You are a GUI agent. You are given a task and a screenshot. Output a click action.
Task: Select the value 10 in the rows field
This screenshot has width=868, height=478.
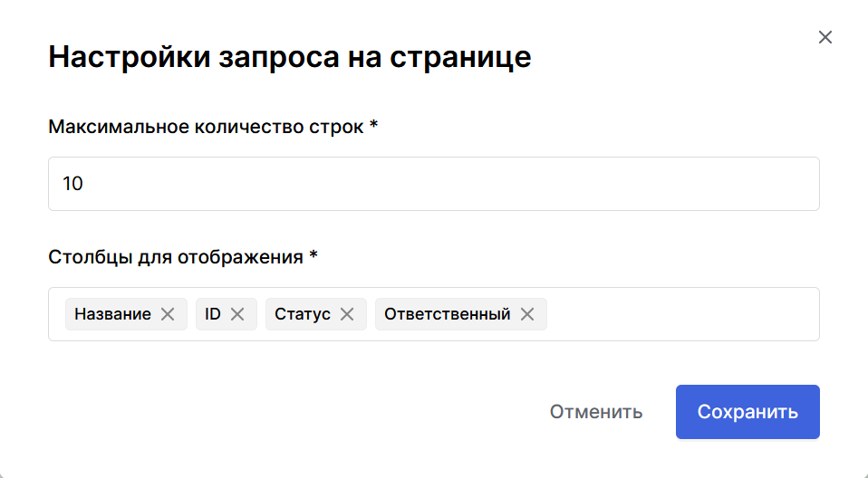tap(72, 184)
